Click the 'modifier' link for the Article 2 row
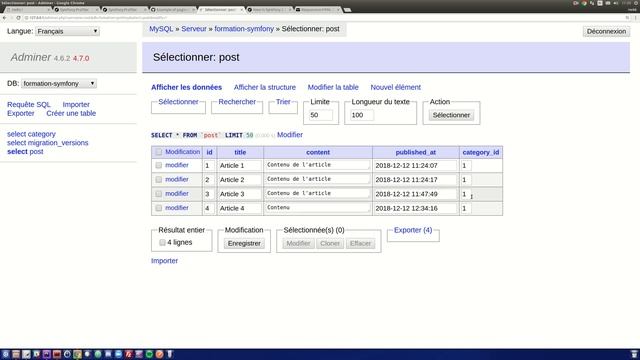Image resolution: width=640 pixels, height=360 pixels. tap(177, 179)
